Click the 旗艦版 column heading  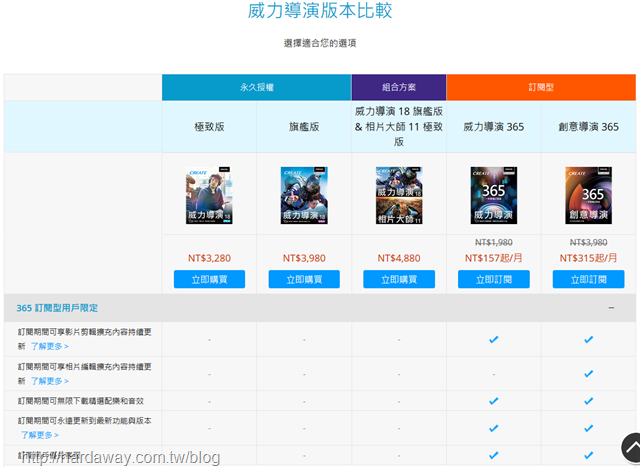[304, 127]
